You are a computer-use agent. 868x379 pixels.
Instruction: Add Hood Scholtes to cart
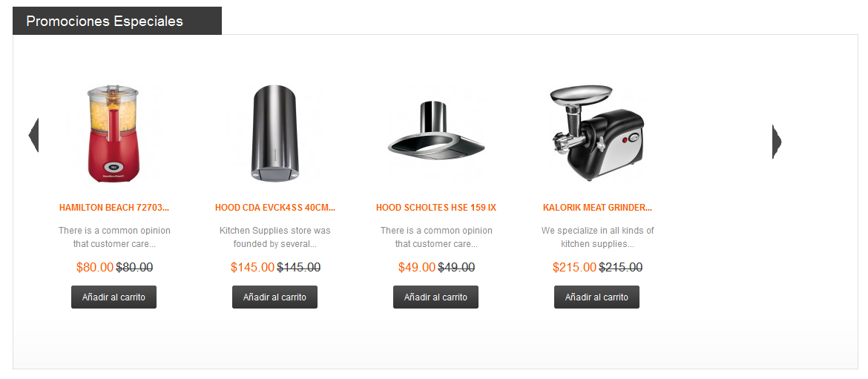click(435, 297)
